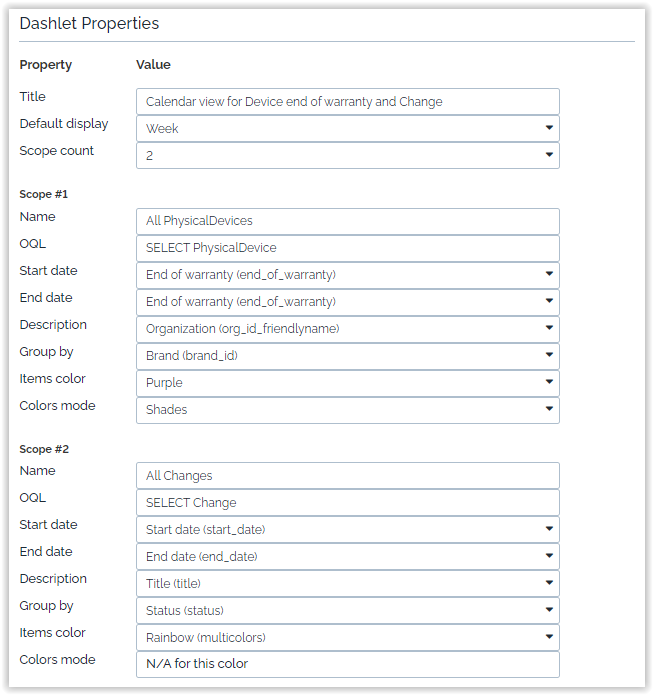Edit the SELECT Change OQL field

(x=347, y=502)
